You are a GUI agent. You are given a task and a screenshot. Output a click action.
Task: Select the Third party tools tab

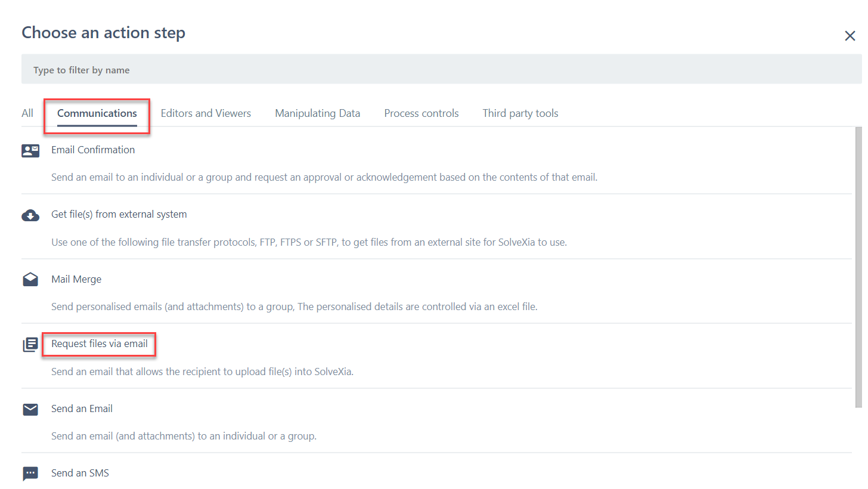[520, 113]
